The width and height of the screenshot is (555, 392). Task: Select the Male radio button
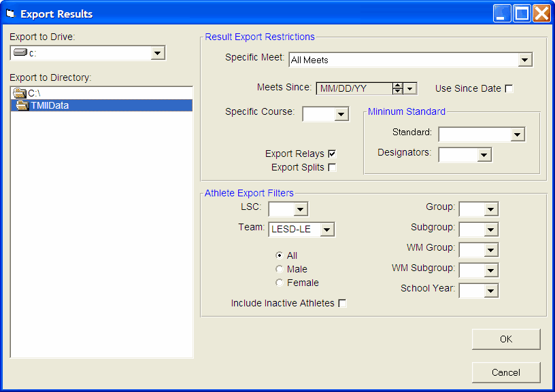pyautogui.click(x=279, y=269)
